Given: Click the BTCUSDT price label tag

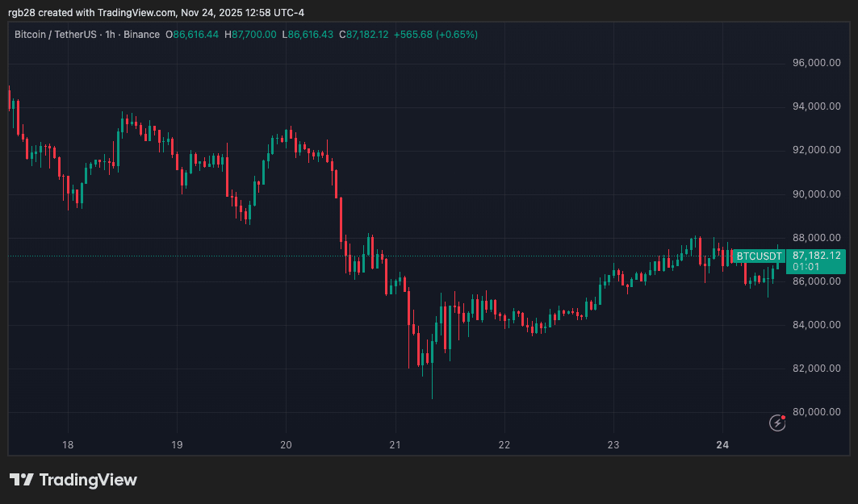Looking at the screenshot, I should point(759,256).
